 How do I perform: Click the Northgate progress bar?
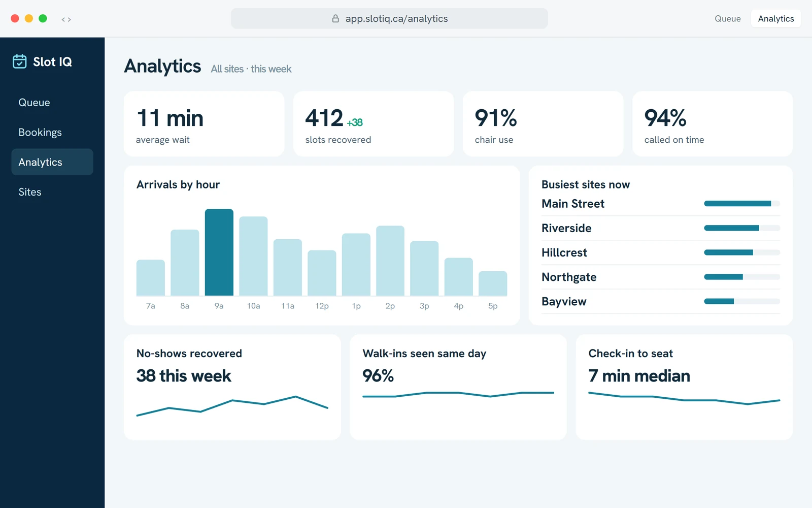coord(742,277)
